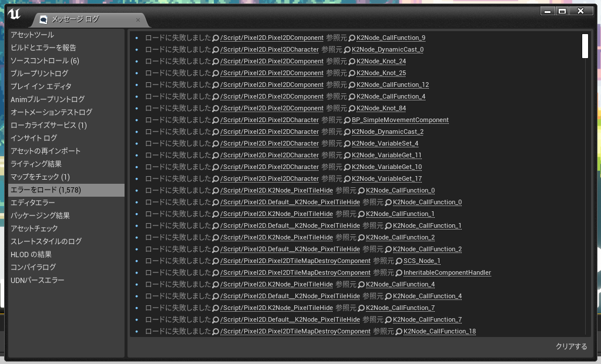Open Pixel2DComponent script path before K2Node_CallFunction_9
This screenshot has width=601, height=364.
(272, 38)
